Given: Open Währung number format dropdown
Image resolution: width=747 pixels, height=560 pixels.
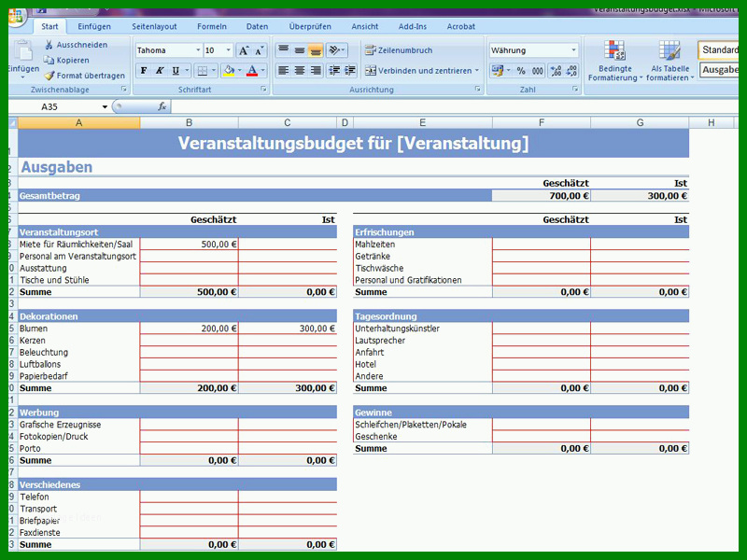Looking at the screenshot, I should coord(573,50).
